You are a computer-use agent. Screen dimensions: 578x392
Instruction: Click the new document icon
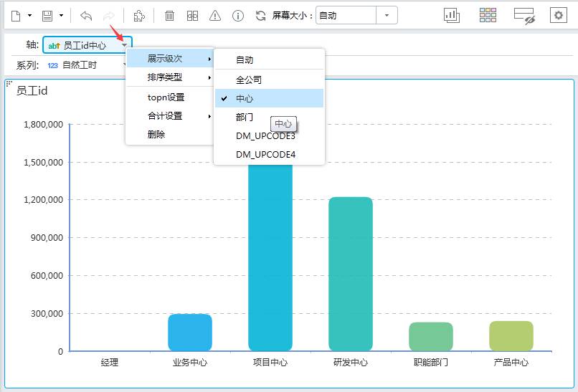[x=16, y=16]
